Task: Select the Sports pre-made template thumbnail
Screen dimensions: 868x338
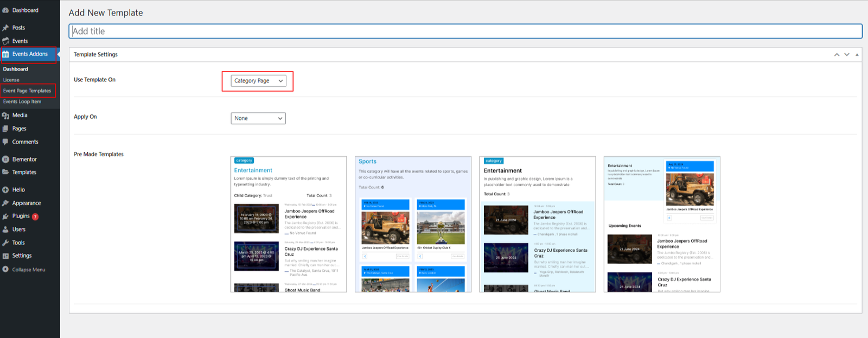Action: pyautogui.click(x=413, y=225)
